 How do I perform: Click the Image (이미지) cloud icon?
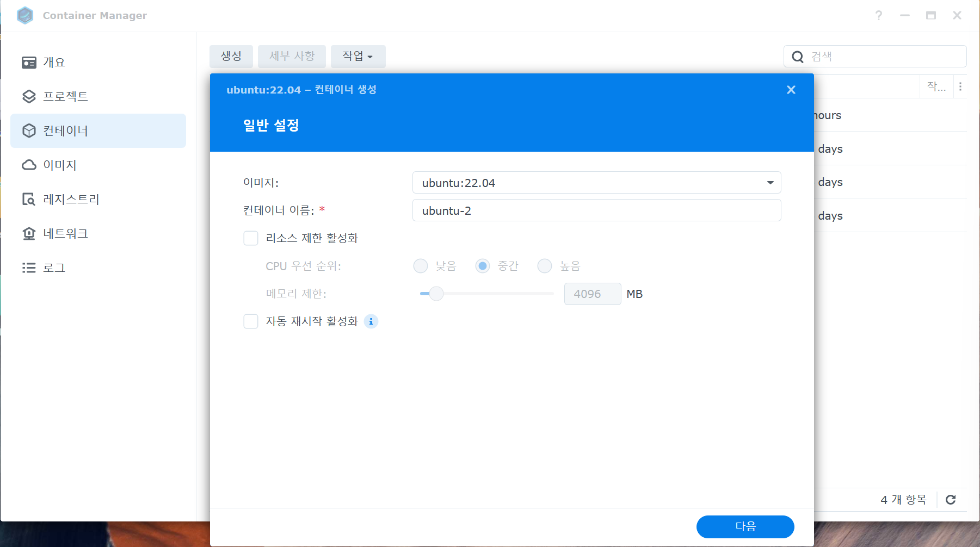coord(29,165)
